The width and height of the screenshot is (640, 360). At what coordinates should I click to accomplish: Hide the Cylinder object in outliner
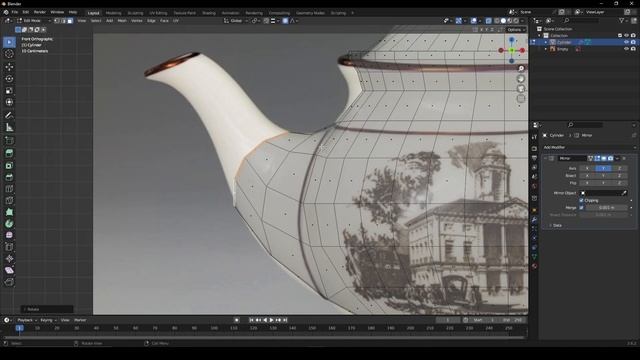coord(626,42)
